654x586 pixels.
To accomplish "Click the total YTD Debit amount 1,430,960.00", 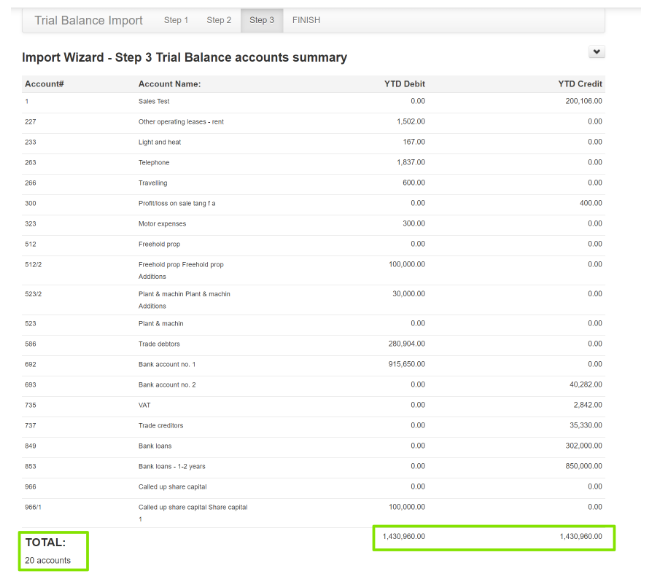I will (x=404, y=537).
